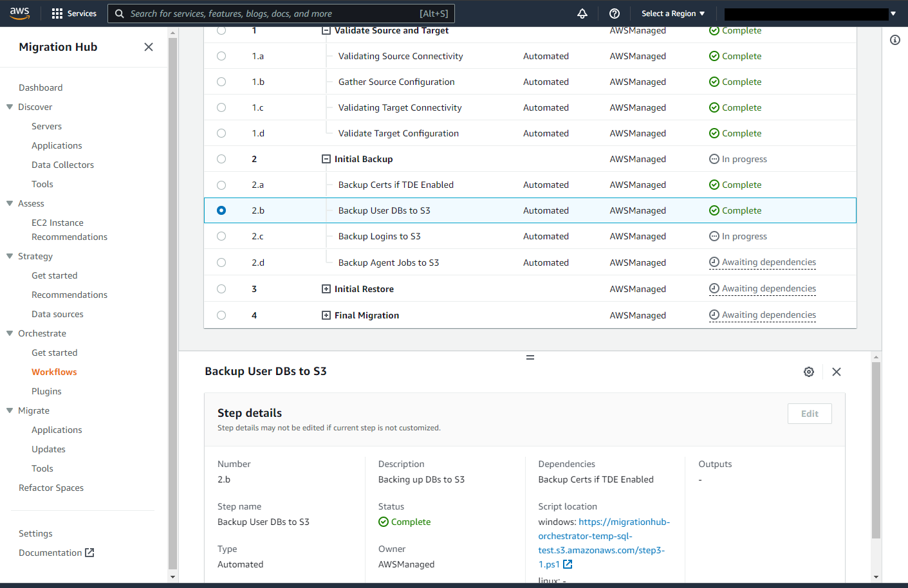Select the radio button for step 1.c
The width and height of the screenshot is (908, 588).
[x=221, y=107]
